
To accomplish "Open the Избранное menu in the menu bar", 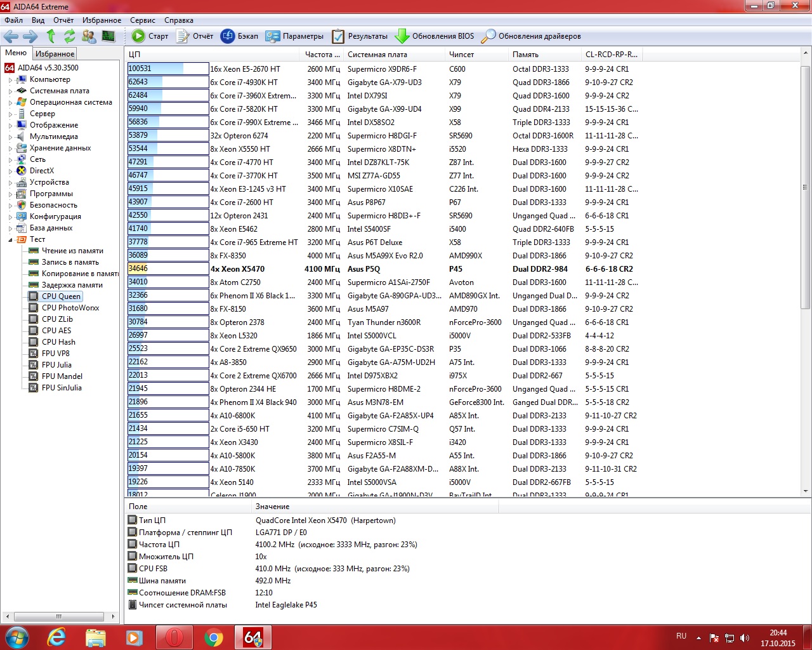I will [101, 20].
